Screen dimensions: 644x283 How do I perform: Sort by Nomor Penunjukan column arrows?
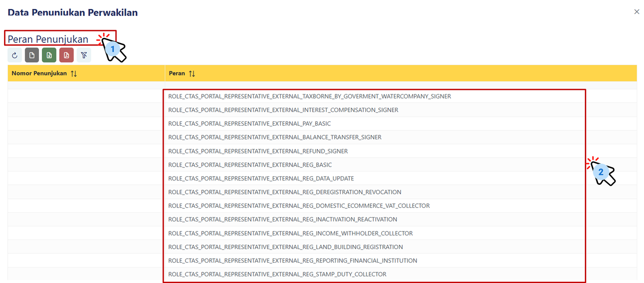(74, 73)
